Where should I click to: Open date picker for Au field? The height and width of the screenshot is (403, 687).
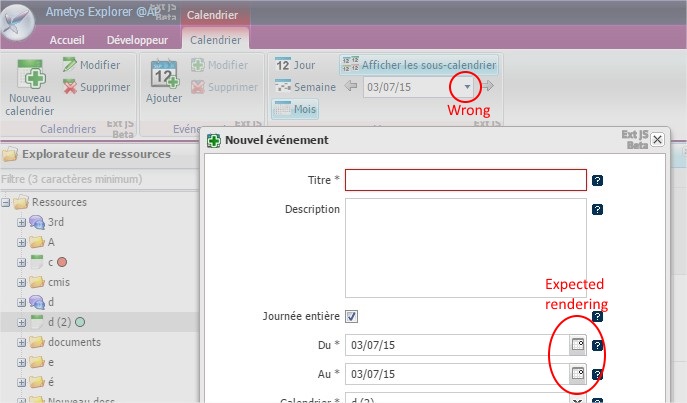coord(576,373)
